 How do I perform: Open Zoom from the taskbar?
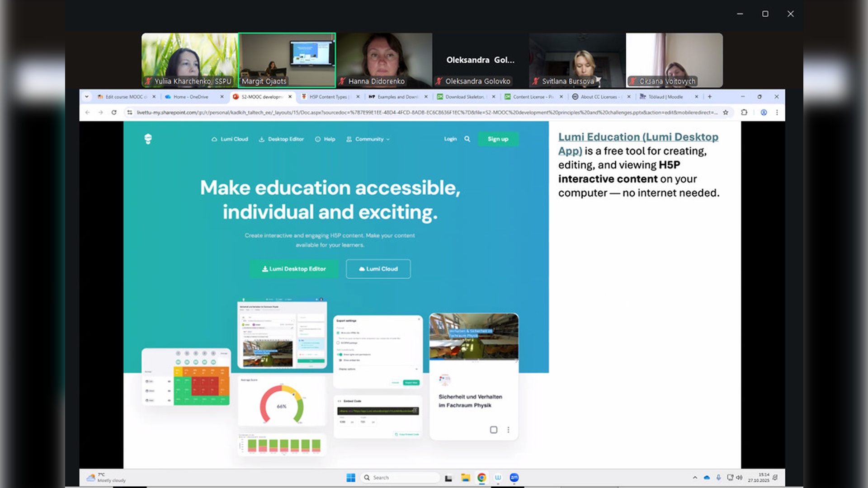(514, 478)
